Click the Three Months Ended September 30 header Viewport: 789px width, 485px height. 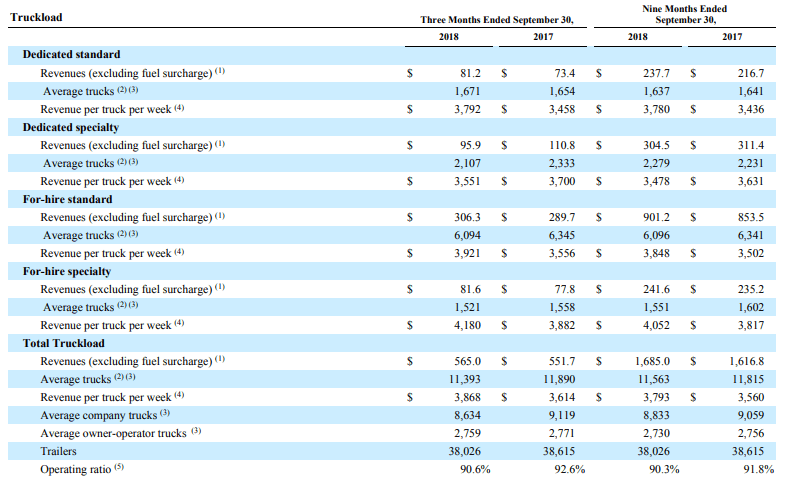point(497,20)
